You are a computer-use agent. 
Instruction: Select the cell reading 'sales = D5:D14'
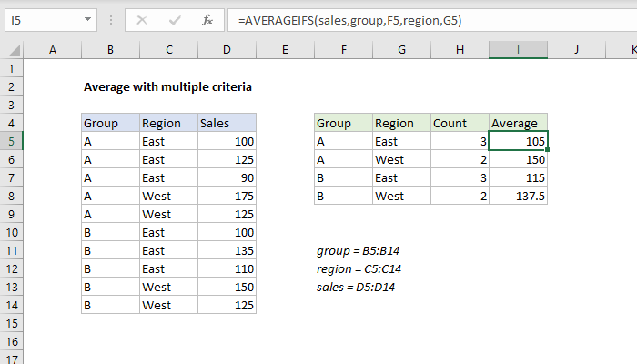pos(356,287)
